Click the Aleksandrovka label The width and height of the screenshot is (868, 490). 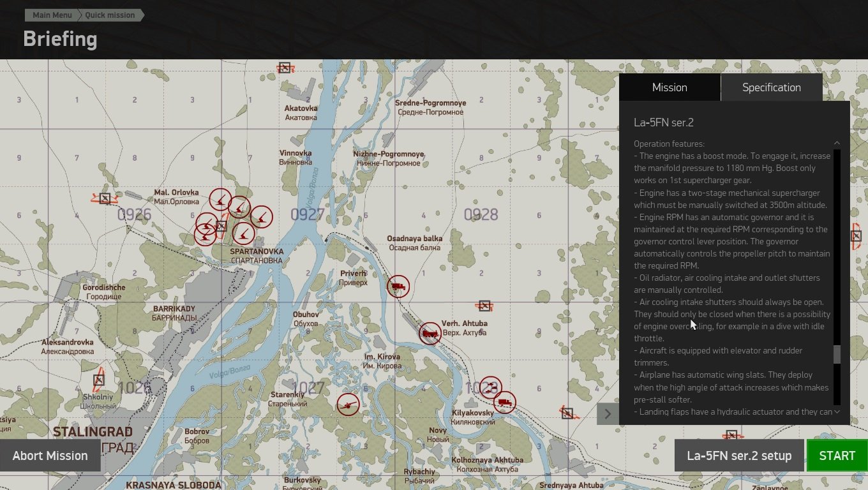coord(68,346)
